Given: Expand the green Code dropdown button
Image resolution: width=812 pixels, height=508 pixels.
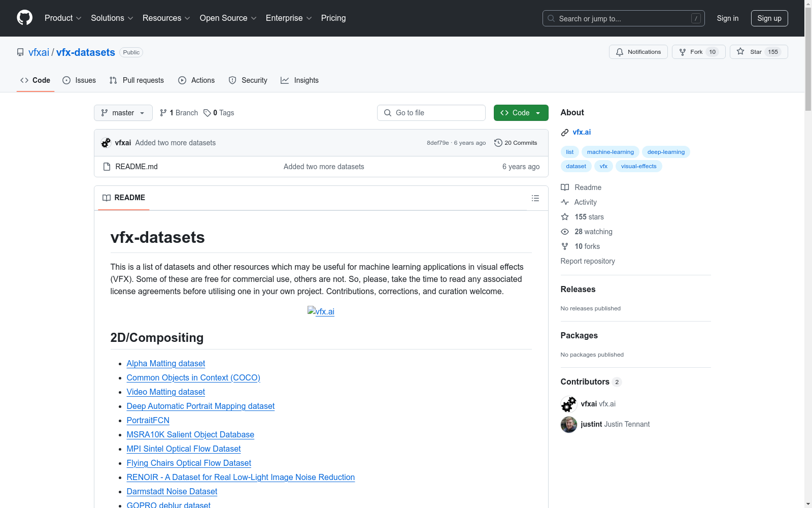Looking at the screenshot, I should click(x=521, y=113).
